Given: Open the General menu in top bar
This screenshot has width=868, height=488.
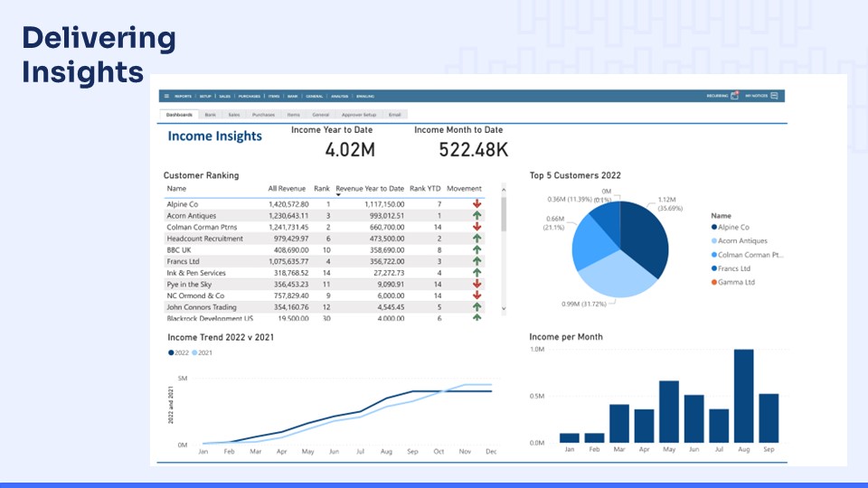Looking at the screenshot, I should pos(315,97).
